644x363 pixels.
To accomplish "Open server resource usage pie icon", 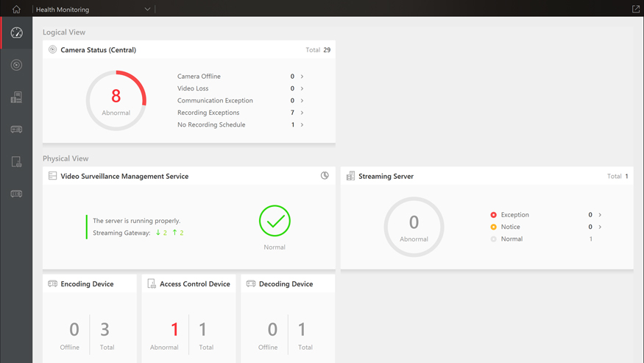I will 325,175.
